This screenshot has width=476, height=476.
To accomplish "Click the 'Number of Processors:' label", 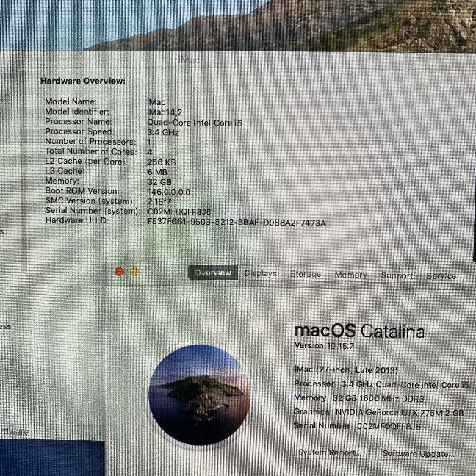I will pyautogui.click(x=90, y=142).
